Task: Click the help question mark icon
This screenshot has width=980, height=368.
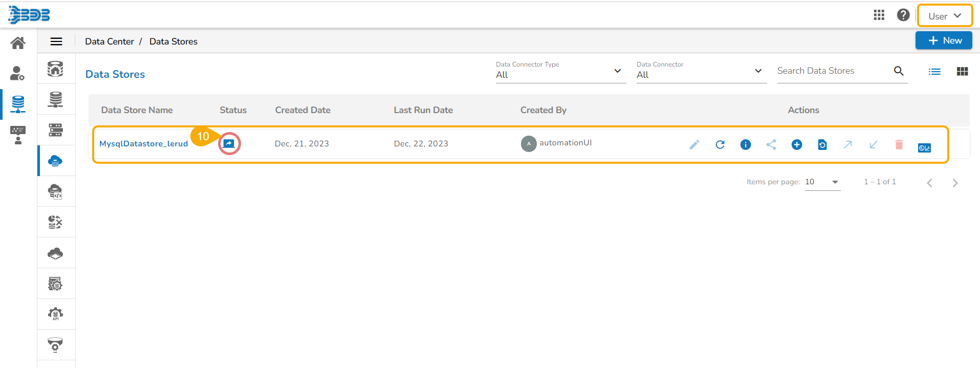Action: pyautogui.click(x=903, y=15)
